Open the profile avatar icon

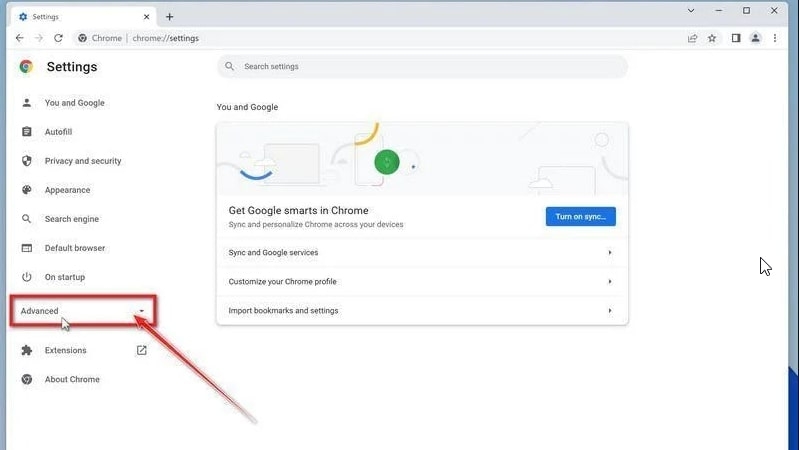[755, 38]
